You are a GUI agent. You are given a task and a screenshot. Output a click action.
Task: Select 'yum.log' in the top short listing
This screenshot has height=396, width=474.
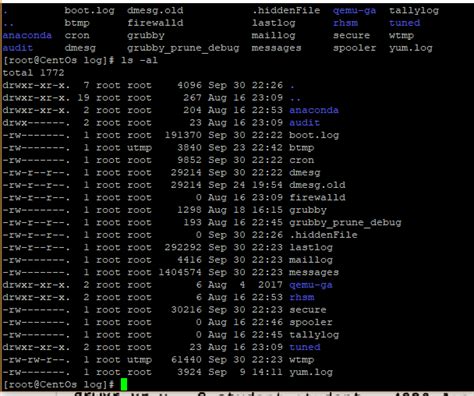411,48
